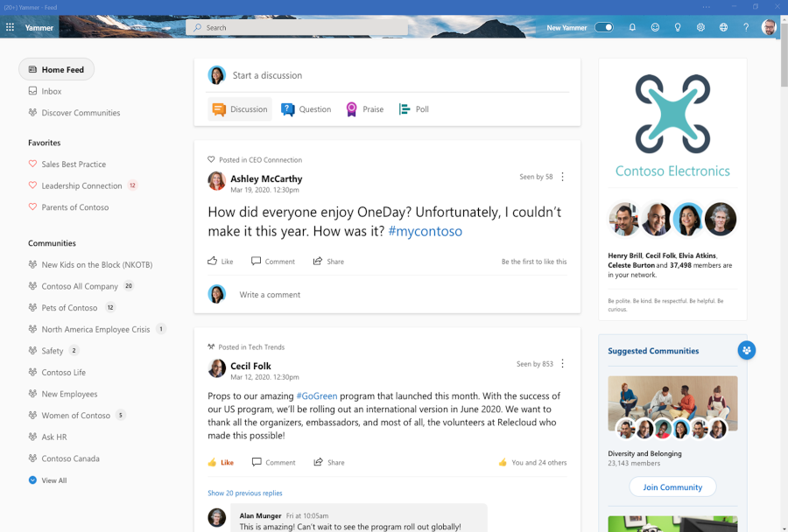Share Cecil Folk's post

point(329,462)
